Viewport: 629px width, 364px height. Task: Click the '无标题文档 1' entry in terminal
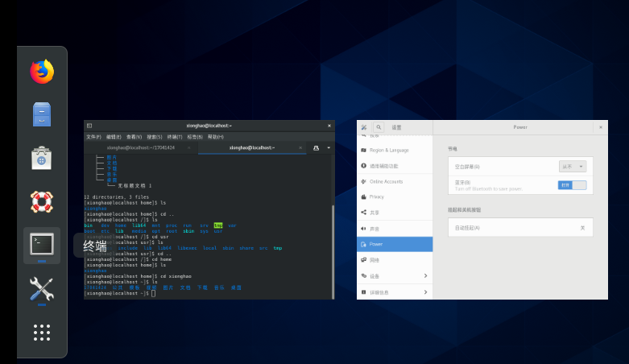[134, 186]
